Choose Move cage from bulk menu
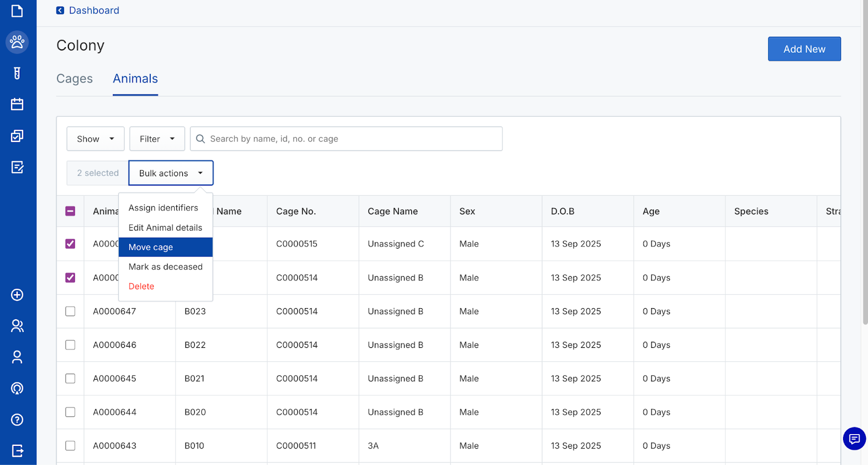Viewport: 868px width, 465px height. click(x=151, y=247)
